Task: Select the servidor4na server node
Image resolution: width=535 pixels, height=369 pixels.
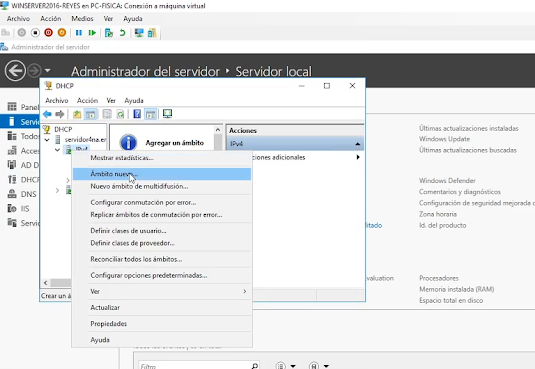Action: [x=85, y=139]
